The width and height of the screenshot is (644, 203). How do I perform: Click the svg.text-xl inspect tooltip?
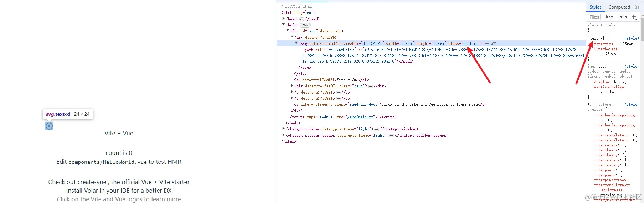[x=68, y=114]
